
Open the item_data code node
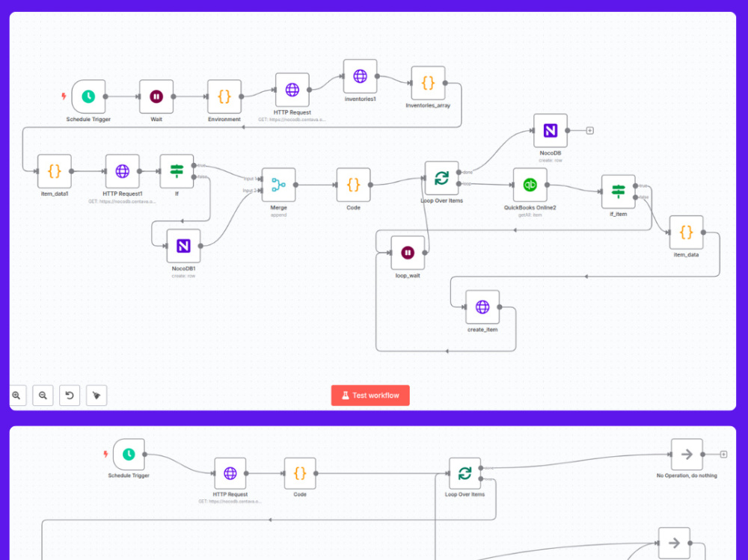point(686,233)
